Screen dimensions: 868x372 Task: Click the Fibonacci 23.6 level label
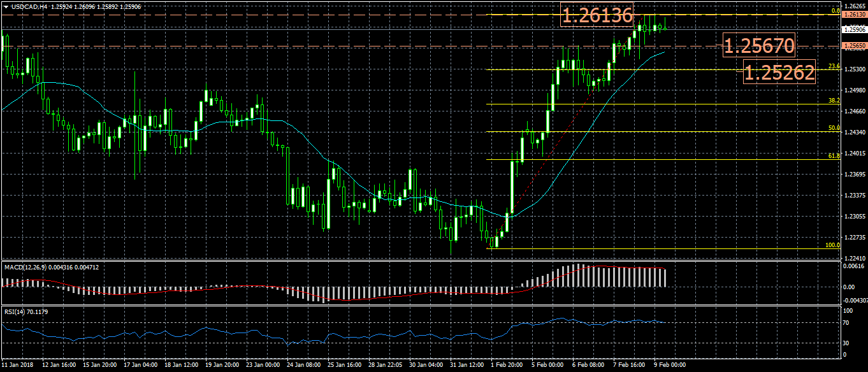coord(832,66)
